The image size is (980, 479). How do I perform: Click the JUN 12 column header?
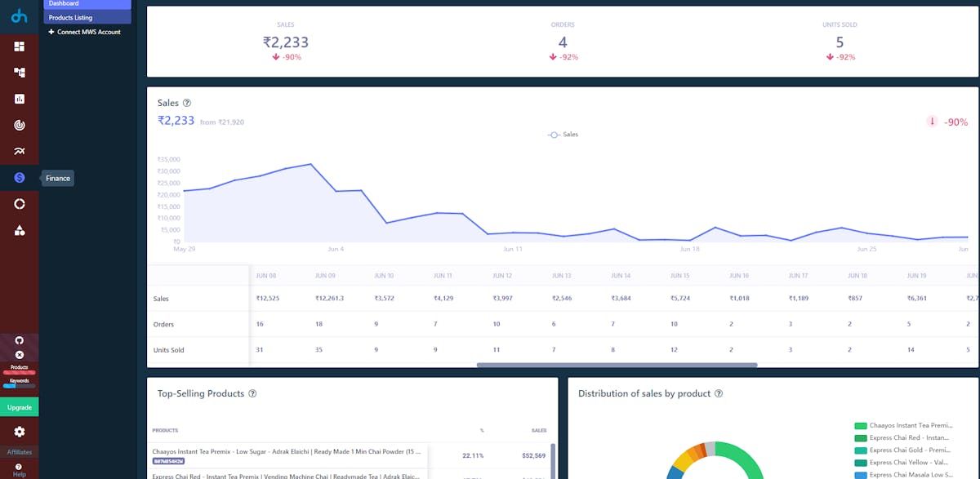click(x=503, y=276)
